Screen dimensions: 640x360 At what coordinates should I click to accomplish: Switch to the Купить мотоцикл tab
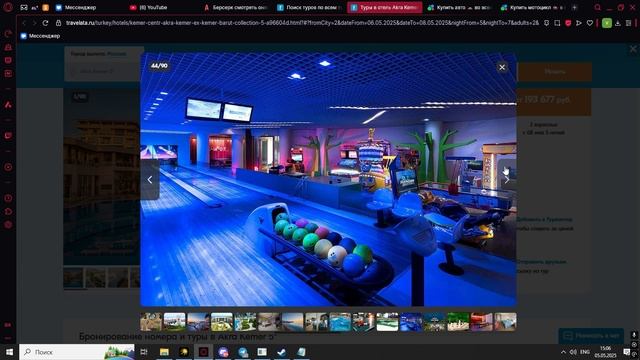(x=533, y=7)
